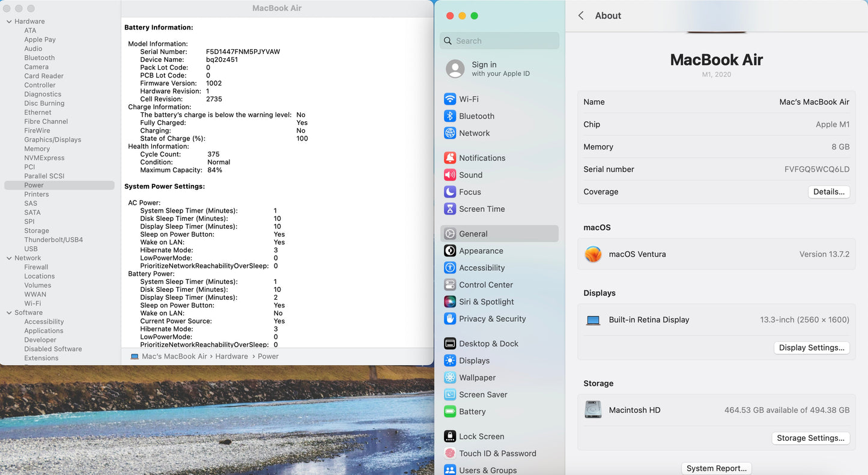This screenshot has width=868, height=475.
Task: Select the Bluetooth icon in System Settings
Action: (x=449, y=116)
